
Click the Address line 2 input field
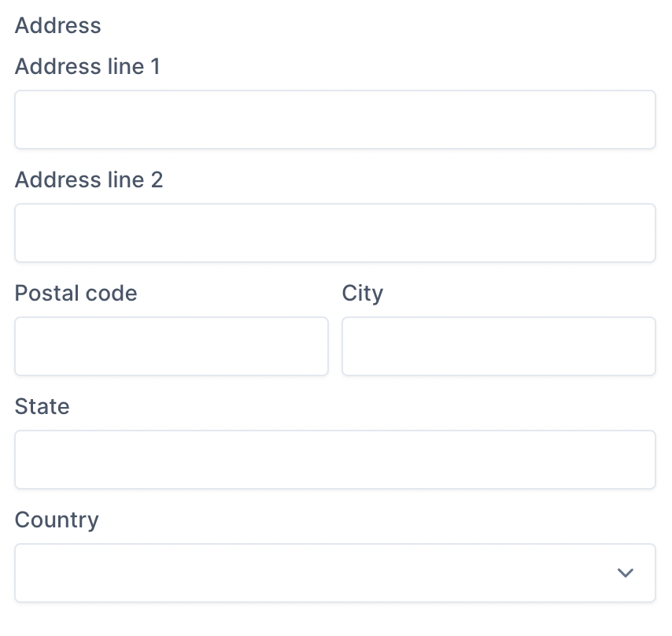(x=335, y=233)
